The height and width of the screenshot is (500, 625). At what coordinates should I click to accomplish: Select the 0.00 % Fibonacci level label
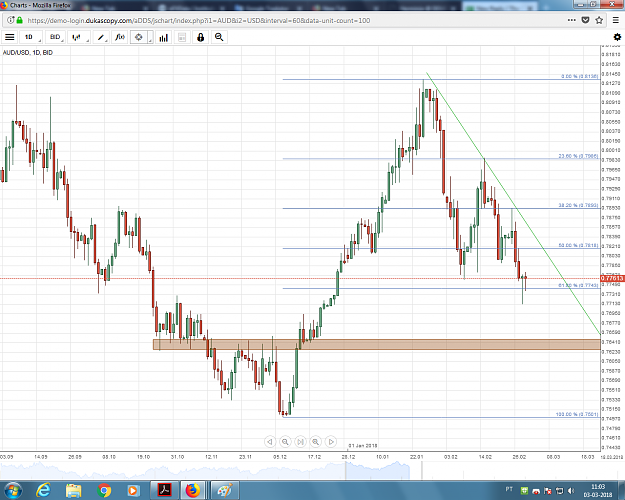pyautogui.click(x=579, y=76)
